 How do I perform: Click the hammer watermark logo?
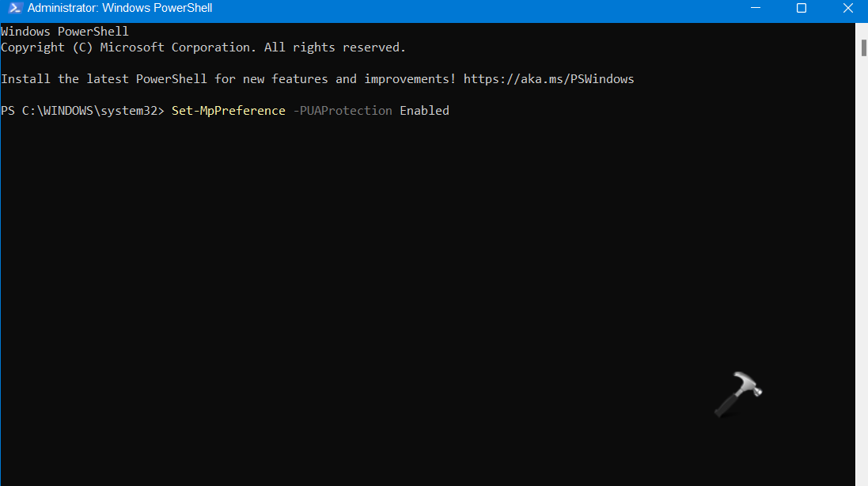pyautogui.click(x=737, y=394)
